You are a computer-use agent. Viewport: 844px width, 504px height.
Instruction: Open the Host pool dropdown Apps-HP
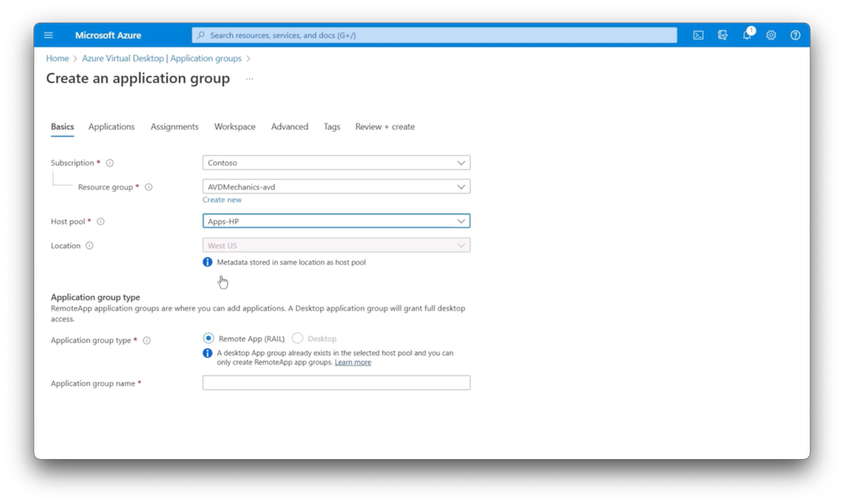336,221
